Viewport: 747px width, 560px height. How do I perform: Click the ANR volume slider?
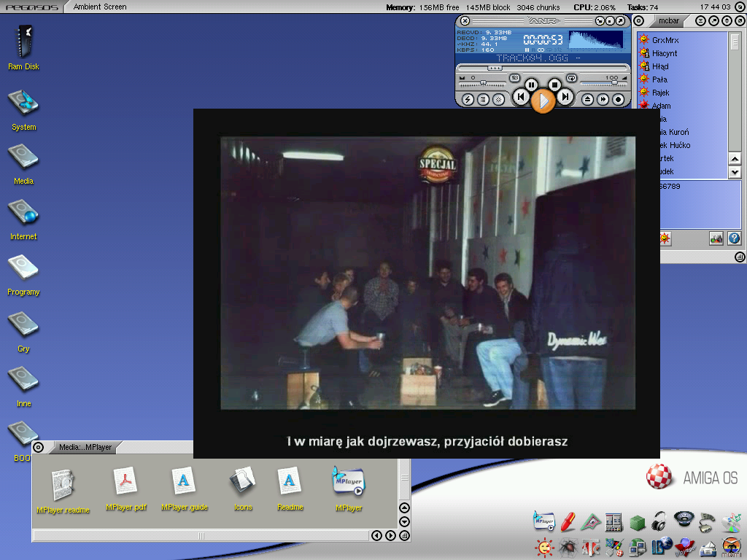pos(603,83)
